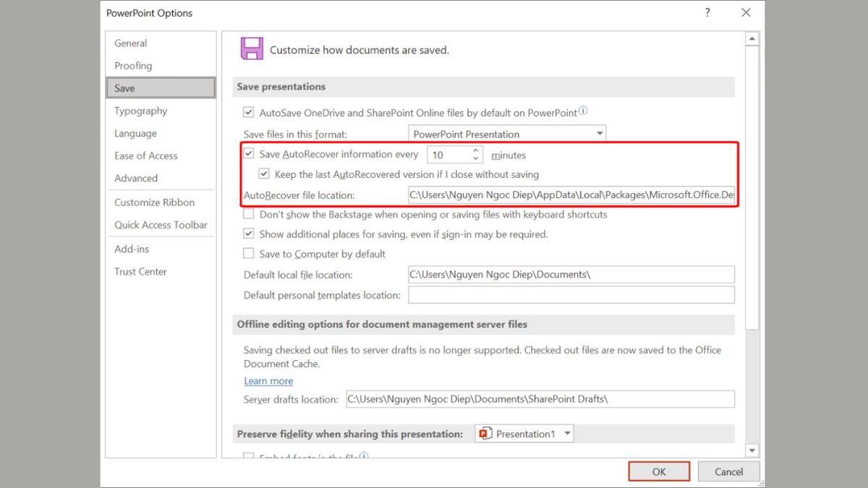The image size is (868, 488).
Task: Close the PowerPoint Options dialog
Action: [746, 12]
